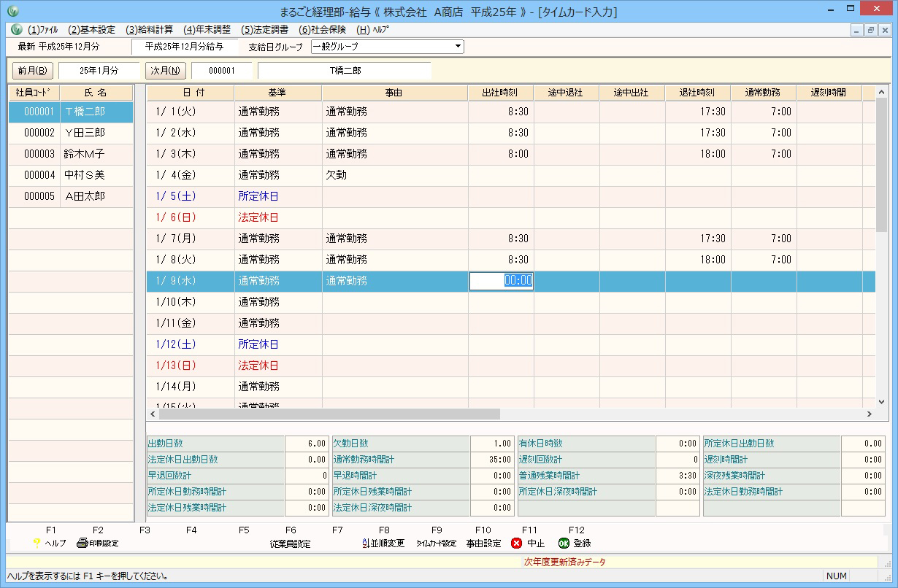Click the scroll-right arrow of the timecard table
Image resolution: width=898 pixels, height=588 pixels.
pos(869,414)
